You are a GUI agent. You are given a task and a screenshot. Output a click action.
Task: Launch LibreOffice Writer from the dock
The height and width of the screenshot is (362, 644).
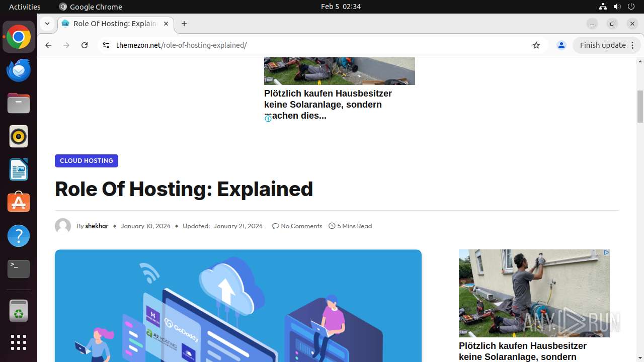[19, 170]
